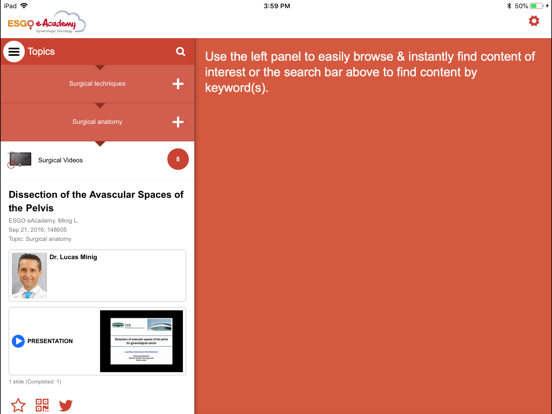552x414 pixels.
Task: Share via Twitter bird icon
Action: [65, 406]
